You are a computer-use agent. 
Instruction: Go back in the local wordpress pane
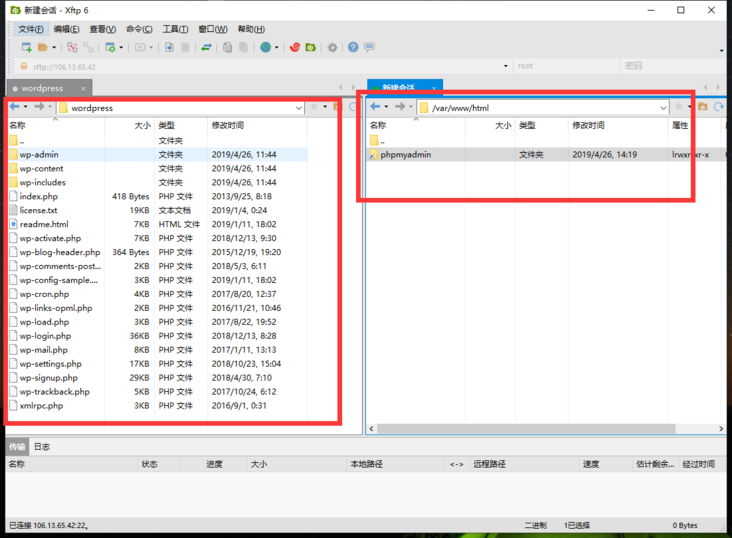click(x=15, y=106)
